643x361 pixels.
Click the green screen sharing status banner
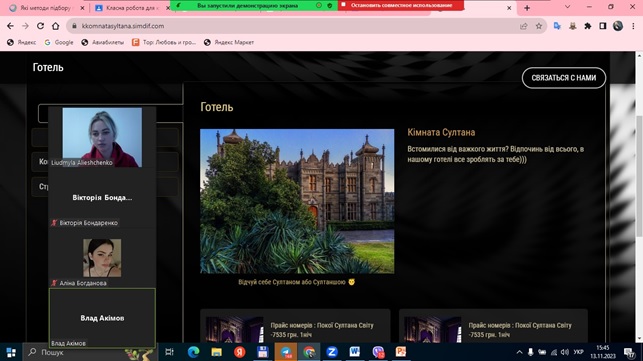tap(254, 5)
